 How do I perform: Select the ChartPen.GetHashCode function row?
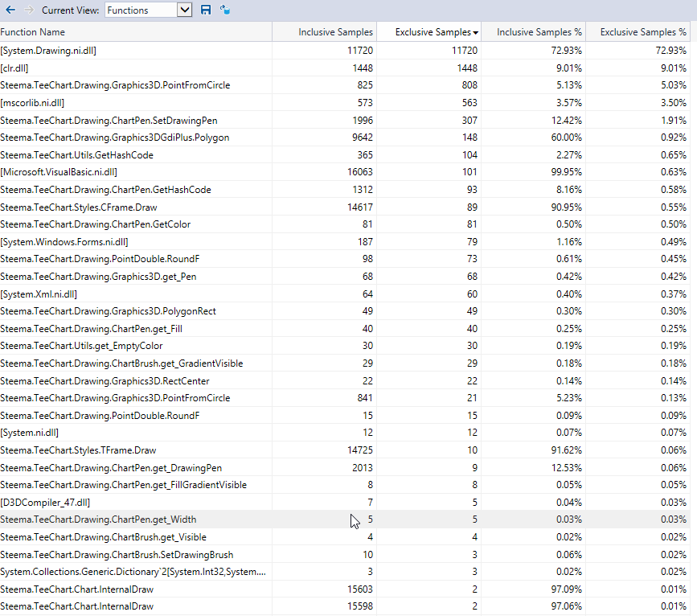coord(345,190)
